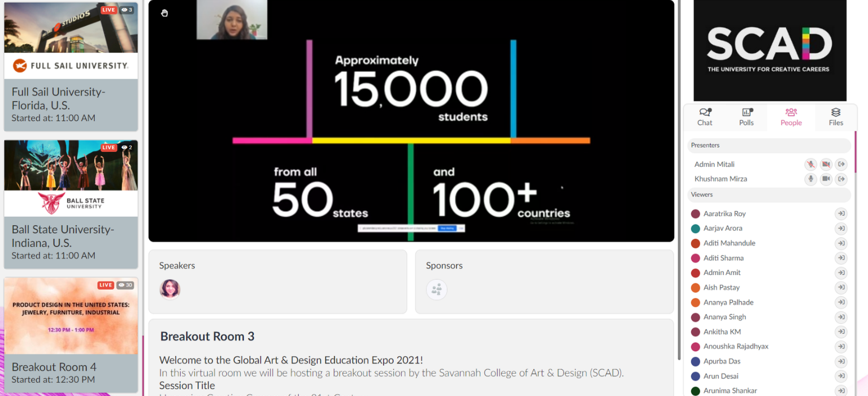Turn off Khushnam Mirza's camera
The image size is (868, 396).
point(826,179)
